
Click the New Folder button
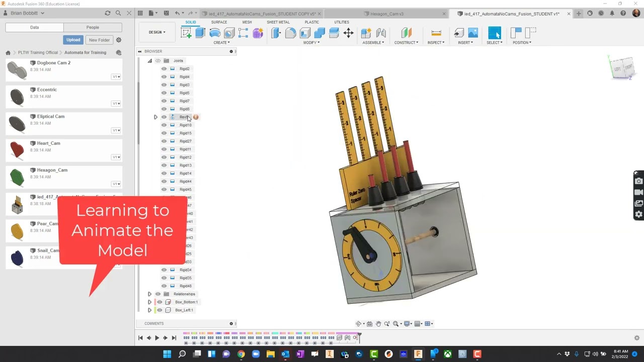click(99, 40)
